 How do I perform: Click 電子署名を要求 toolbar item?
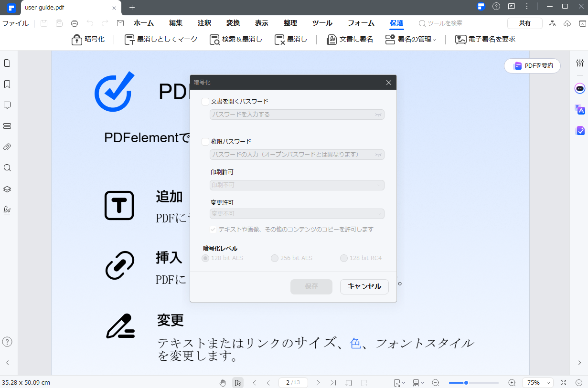coord(485,40)
